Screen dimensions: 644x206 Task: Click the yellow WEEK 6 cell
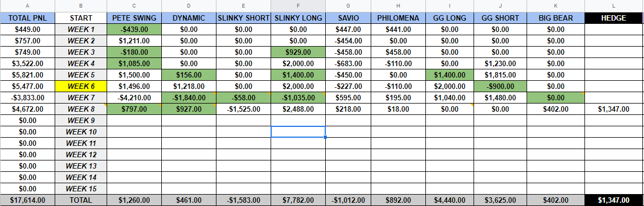[x=81, y=86]
